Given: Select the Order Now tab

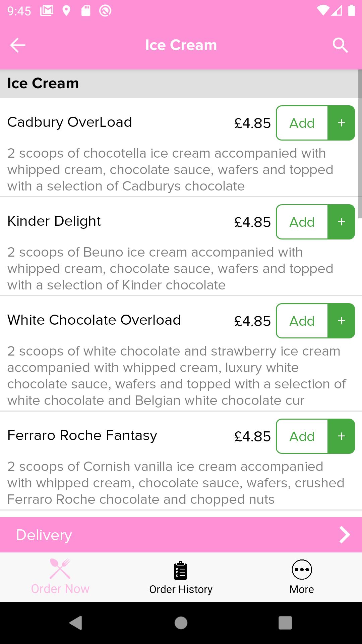Looking at the screenshot, I should pyautogui.click(x=60, y=577).
